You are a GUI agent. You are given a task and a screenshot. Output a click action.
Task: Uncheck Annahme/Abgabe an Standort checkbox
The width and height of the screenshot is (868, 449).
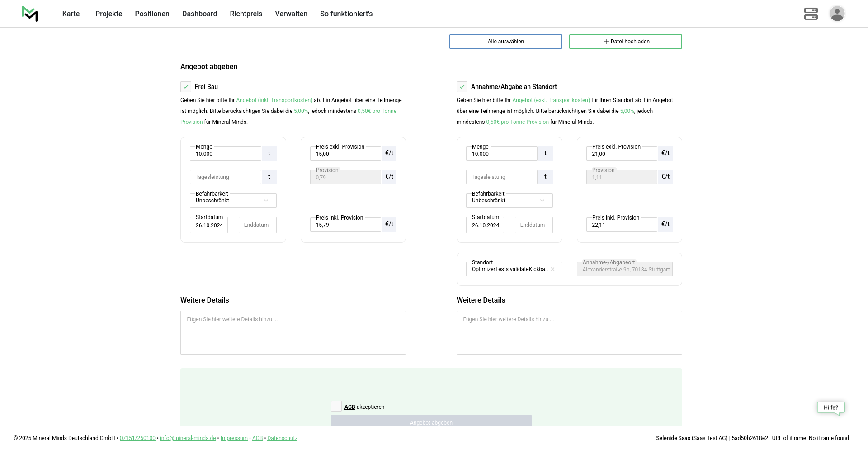pyautogui.click(x=462, y=87)
